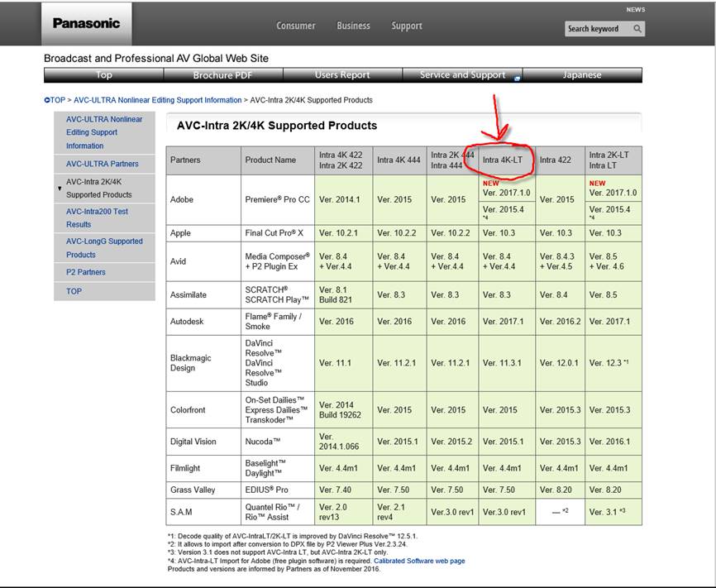Click the DaVinci Resolve product cell
Image resolution: width=716 pixels, height=588 pixels.
[x=278, y=363]
